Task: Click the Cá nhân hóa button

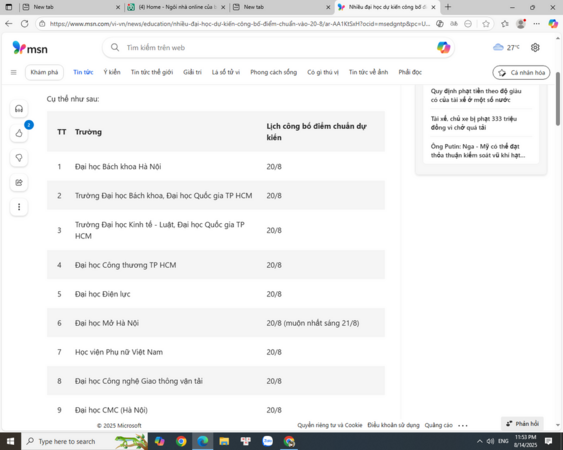Action: (521, 73)
